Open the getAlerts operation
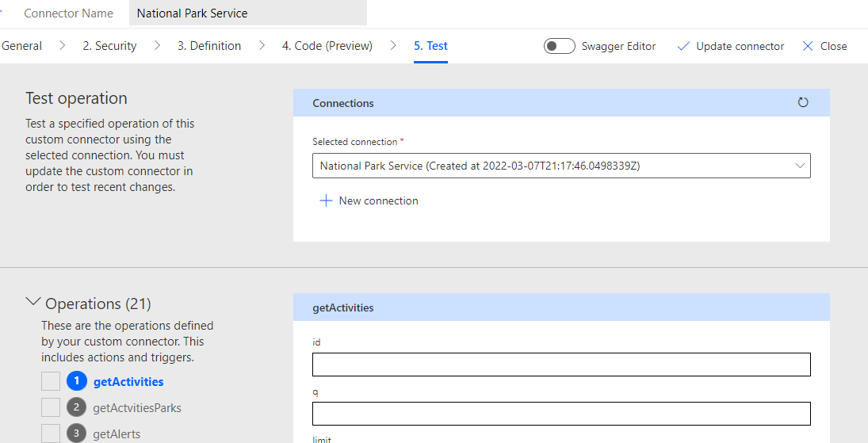 point(117,434)
